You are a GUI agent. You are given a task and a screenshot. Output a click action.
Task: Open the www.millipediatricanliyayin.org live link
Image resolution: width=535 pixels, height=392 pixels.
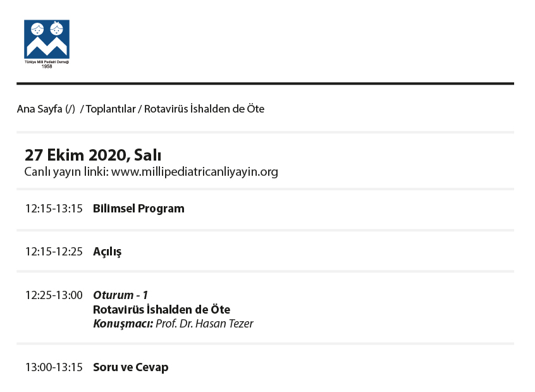pyautogui.click(x=195, y=171)
